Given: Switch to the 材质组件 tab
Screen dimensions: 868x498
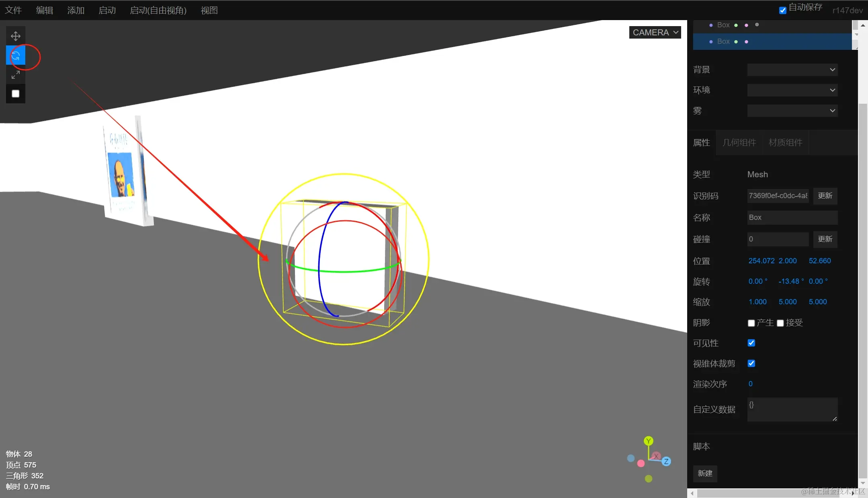Looking at the screenshot, I should pos(785,143).
